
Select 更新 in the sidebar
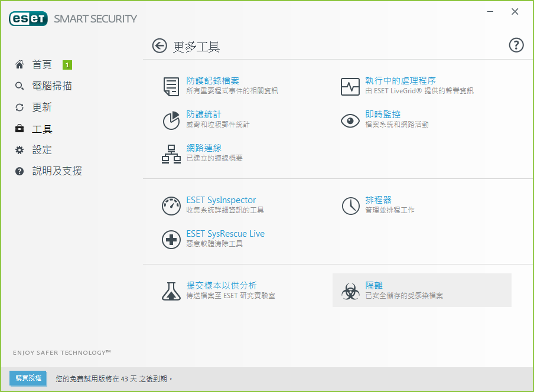point(42,107)
